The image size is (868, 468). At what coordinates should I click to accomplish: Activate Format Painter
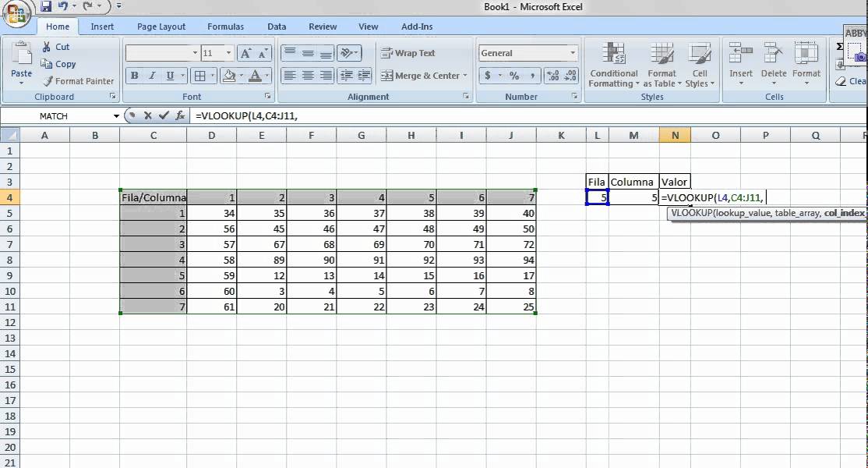(78, 81)
